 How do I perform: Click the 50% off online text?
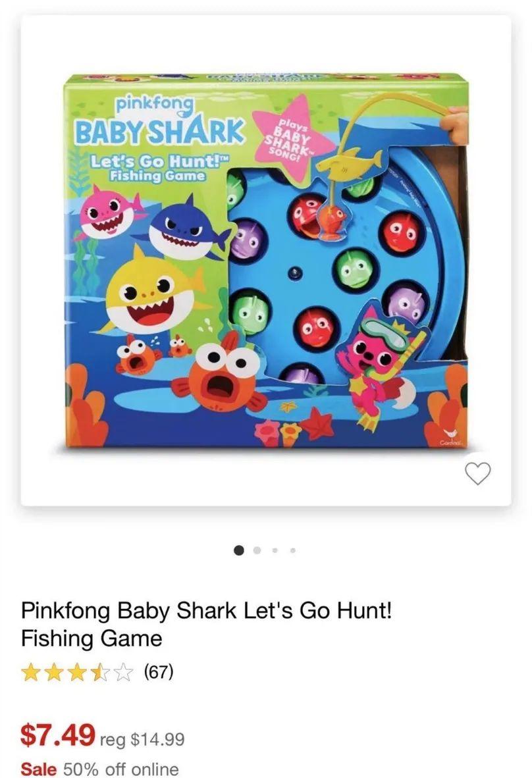tap(120, 769)
